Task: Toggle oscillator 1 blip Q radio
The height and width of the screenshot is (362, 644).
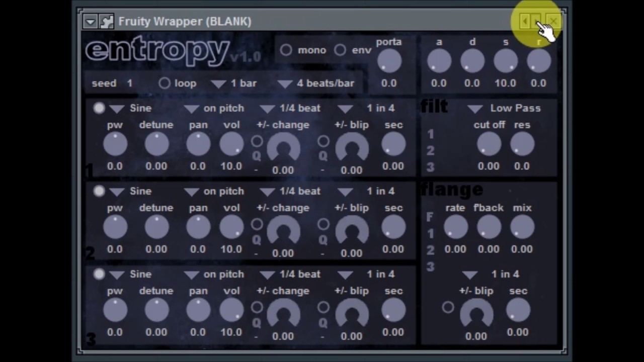Action: pyautogui.click(x=324, y=141)
